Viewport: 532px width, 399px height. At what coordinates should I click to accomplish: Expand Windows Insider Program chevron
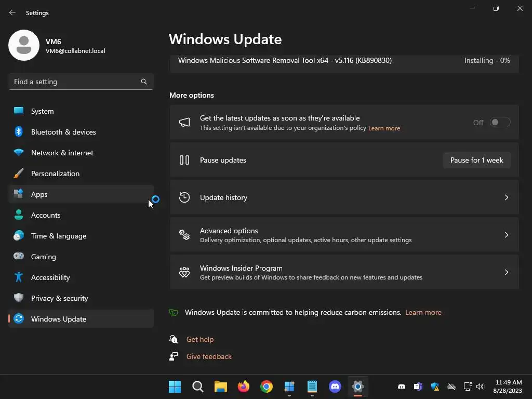click(506, 272)
